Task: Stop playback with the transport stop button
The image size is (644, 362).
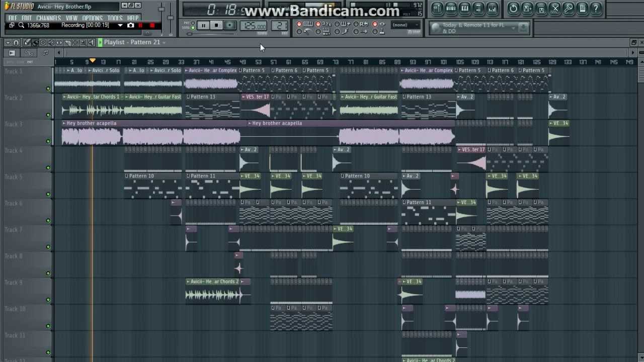Action: click(x=216, y=25)
